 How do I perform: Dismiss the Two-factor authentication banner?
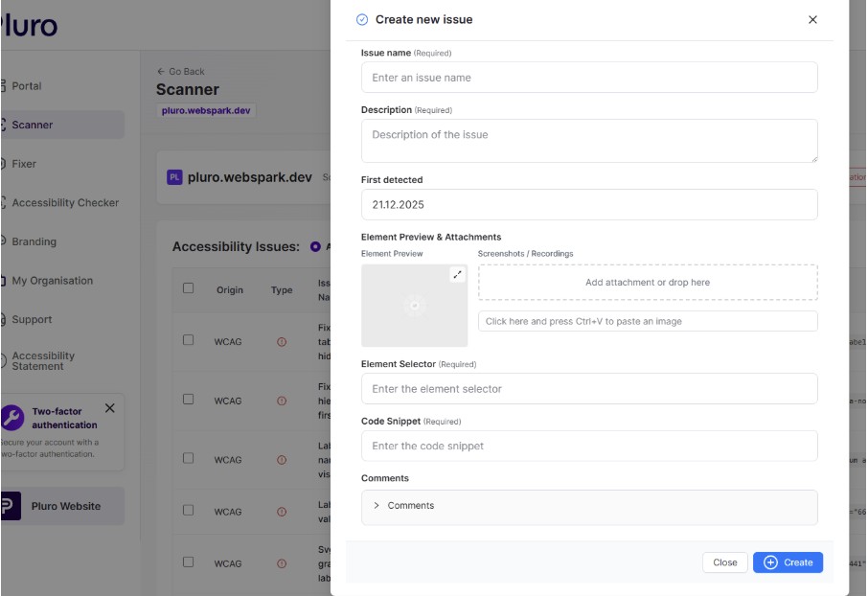(109, 408)
